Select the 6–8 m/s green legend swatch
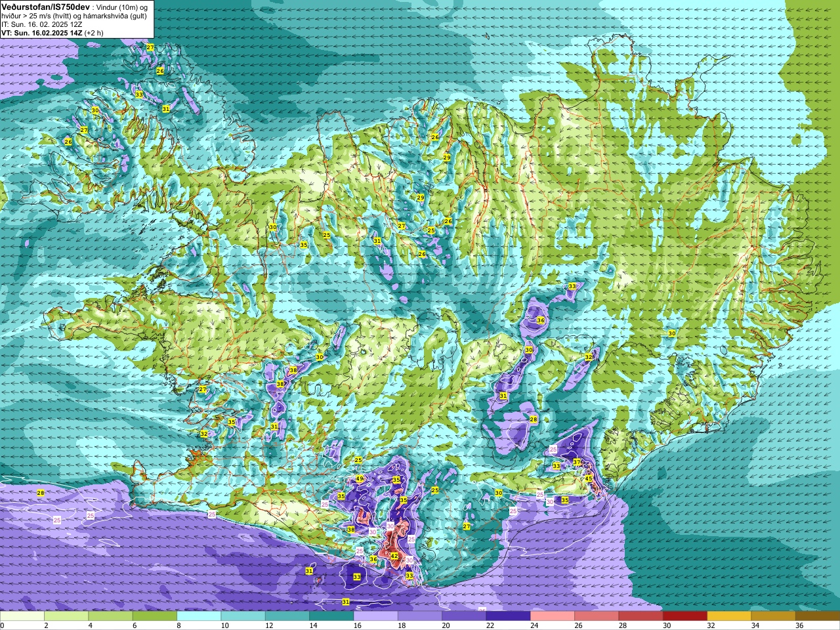 [x=155, y=616]
